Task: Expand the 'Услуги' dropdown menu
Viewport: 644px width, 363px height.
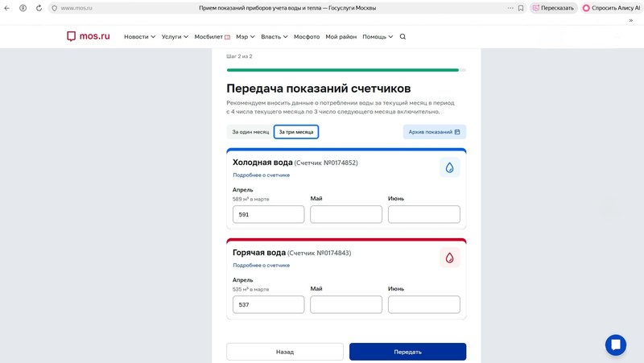Action: (x=175, y=37)
